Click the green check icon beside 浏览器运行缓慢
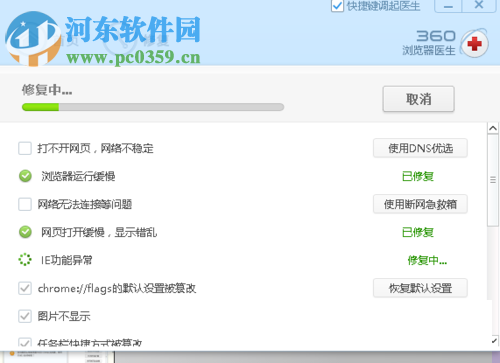This screenshot has width=500, height=363. (x=25, y=176)
